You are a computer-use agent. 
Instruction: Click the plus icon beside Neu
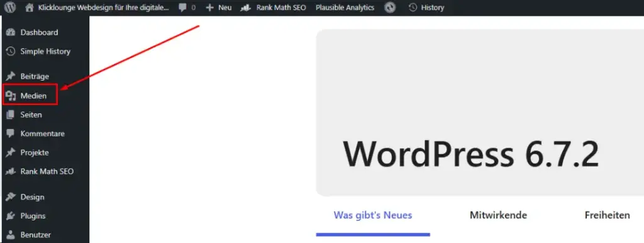(209, 8)
